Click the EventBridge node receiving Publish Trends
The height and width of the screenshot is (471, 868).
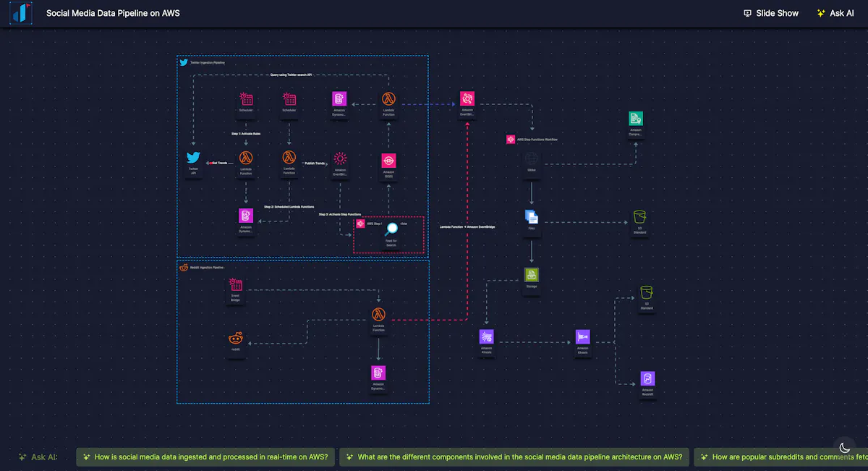click(x=340, y=158)
